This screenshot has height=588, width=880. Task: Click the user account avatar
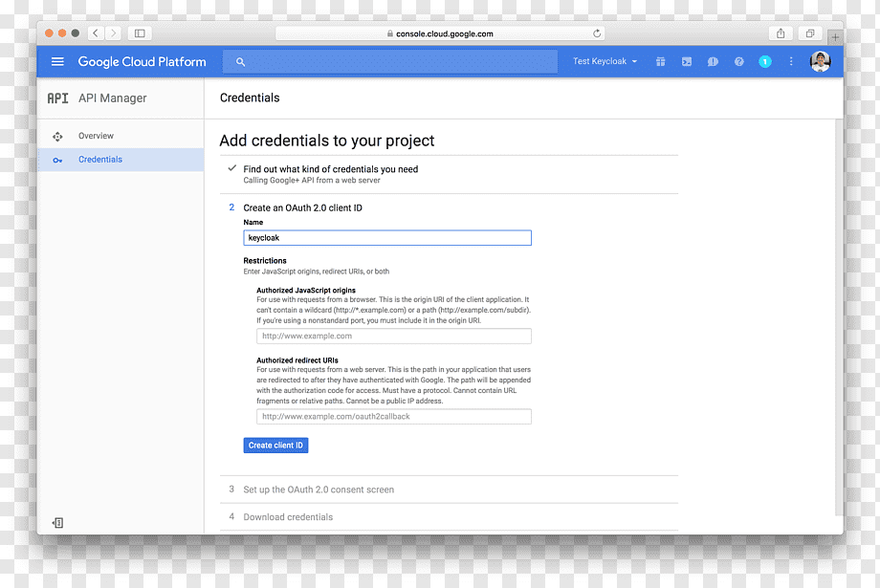coord(820,62)
